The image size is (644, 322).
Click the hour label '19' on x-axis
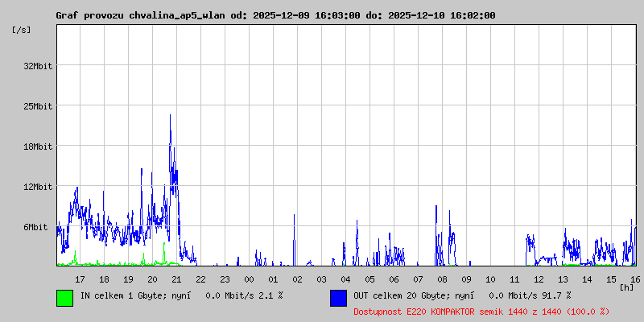click(128, 279)
